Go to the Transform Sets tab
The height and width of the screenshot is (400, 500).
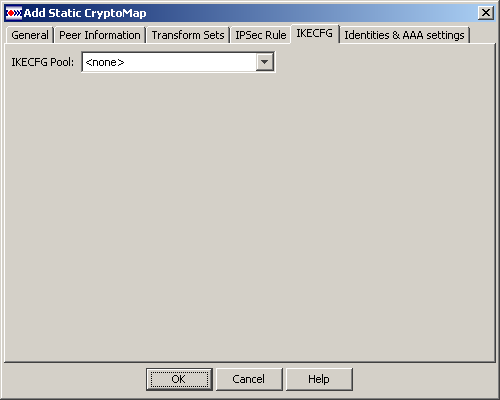tap(188, 35)
